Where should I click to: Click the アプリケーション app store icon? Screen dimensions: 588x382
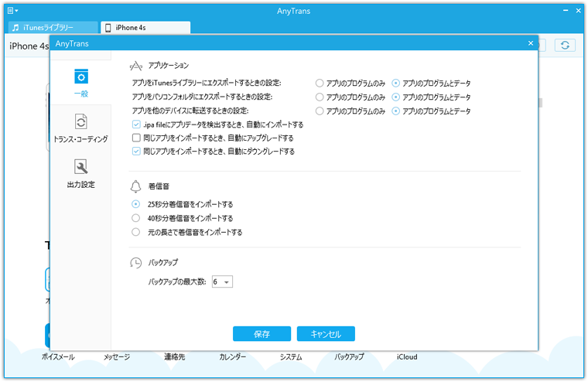click(x=135, y=66)
